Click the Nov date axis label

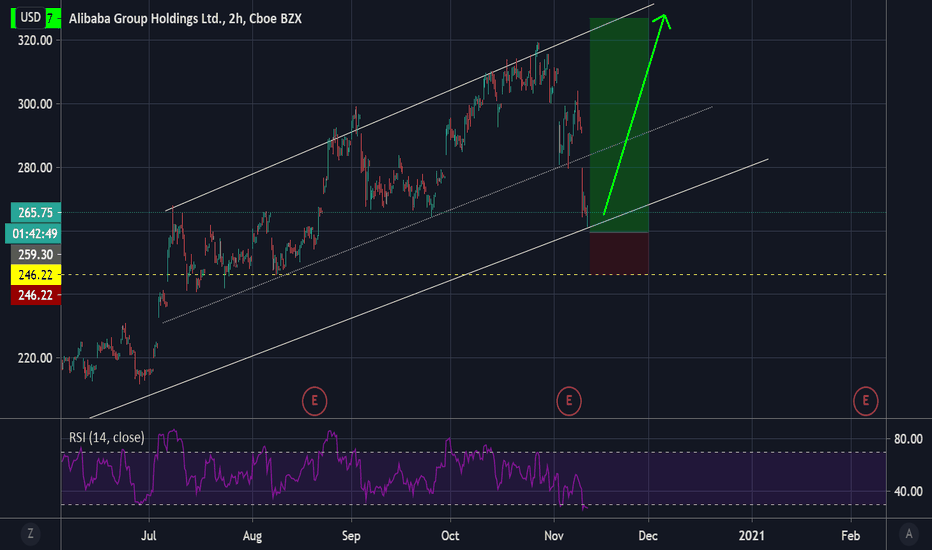tap(553, 536)
